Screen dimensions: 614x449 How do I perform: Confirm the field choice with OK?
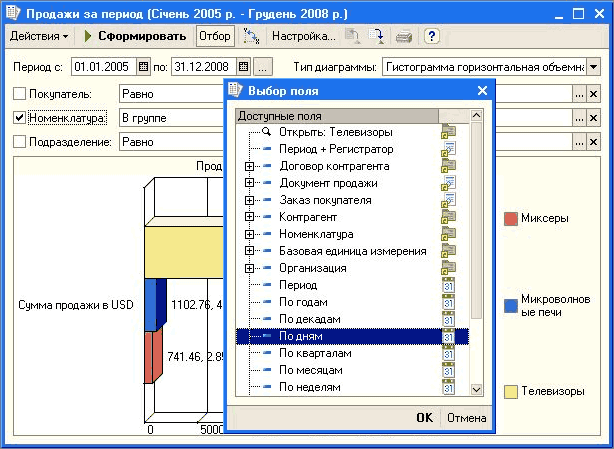tap(424, 418)
